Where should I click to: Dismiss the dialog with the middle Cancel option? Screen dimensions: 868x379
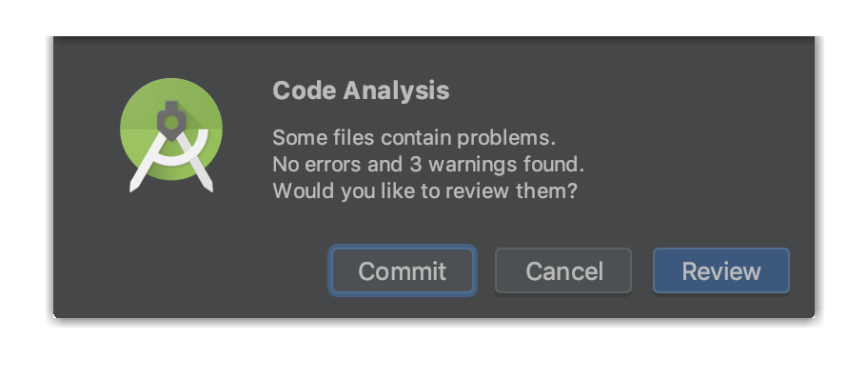(x=563, y=271)
